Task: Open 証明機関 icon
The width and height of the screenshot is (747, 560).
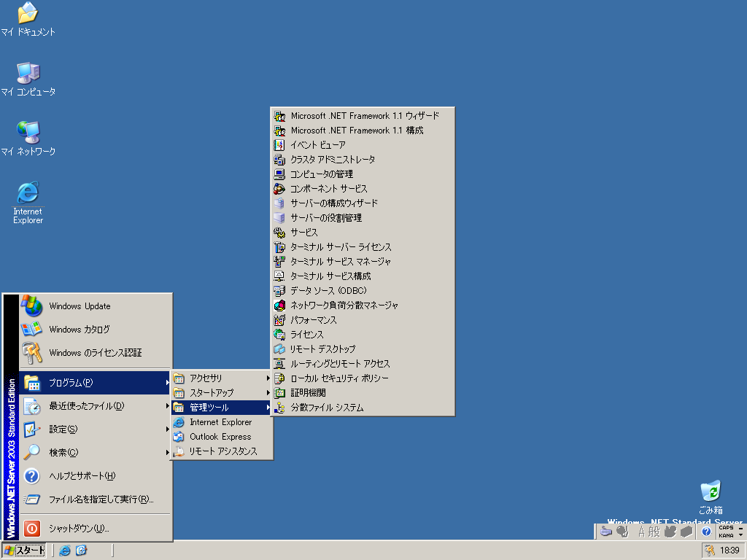Action: coord(279,393)
